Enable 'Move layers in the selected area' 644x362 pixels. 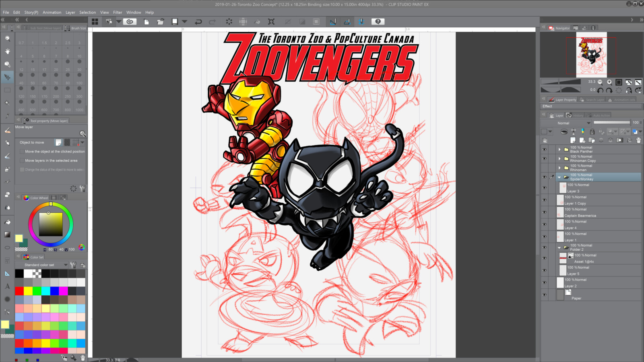[x=22, y=160]
